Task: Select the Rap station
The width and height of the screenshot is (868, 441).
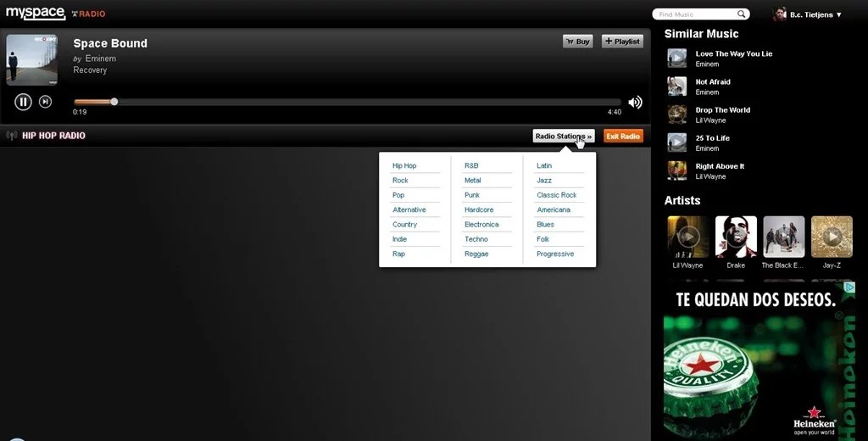Action: [398, 254]
